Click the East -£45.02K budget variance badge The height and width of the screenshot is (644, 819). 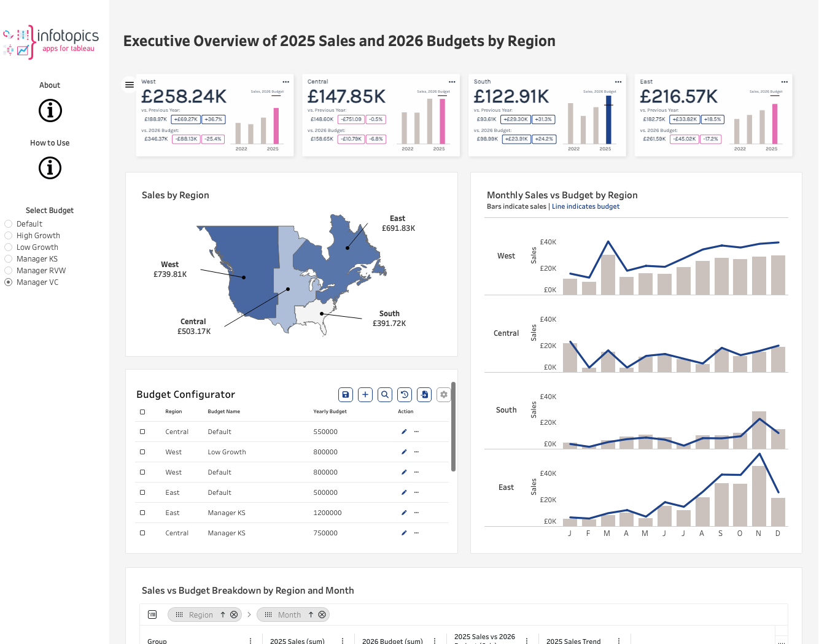click(685, 139)
